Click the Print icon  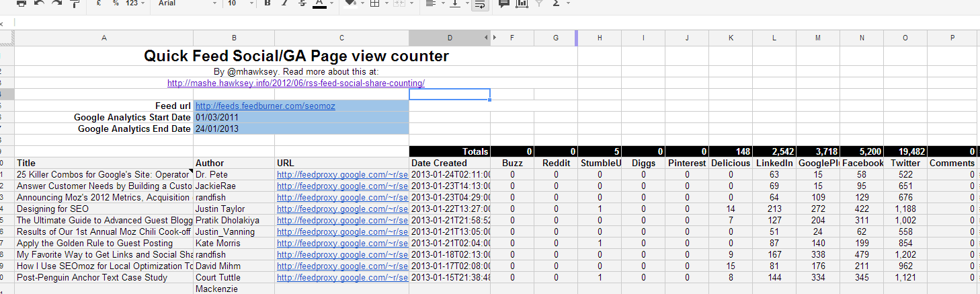click(x=21, y=3)
